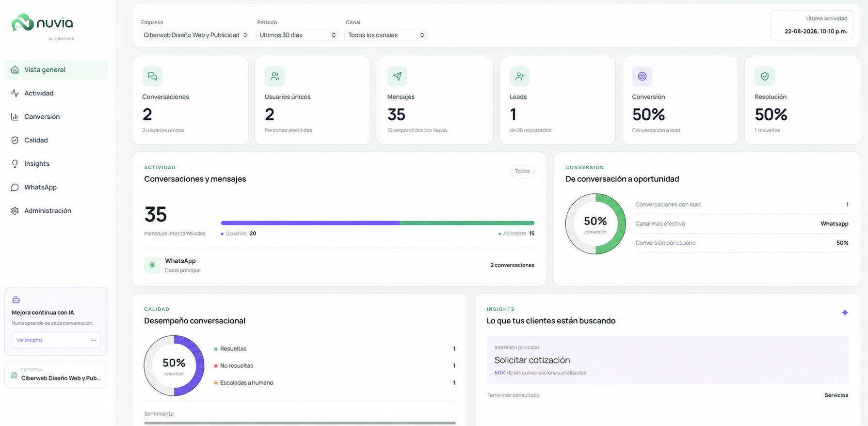Click 'mensajes intercambiados' label
868x426 pixels.
[175, 234]
